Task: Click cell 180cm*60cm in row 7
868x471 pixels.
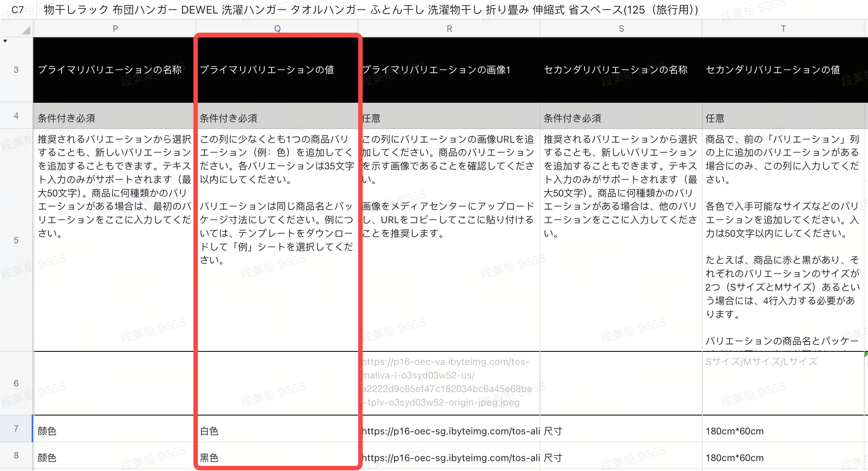Action: pos(783,429)
